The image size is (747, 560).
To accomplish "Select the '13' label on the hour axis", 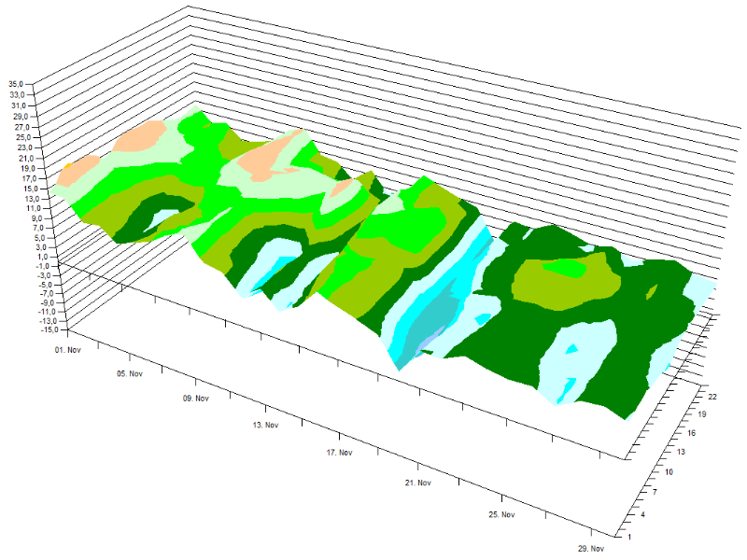I will tap(681, 452).
